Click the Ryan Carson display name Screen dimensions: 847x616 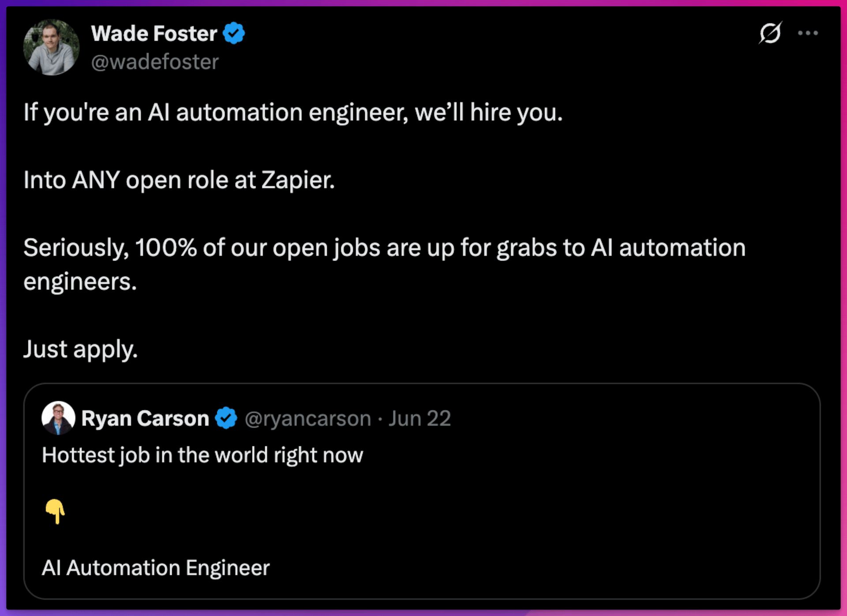tap(145, 418)
